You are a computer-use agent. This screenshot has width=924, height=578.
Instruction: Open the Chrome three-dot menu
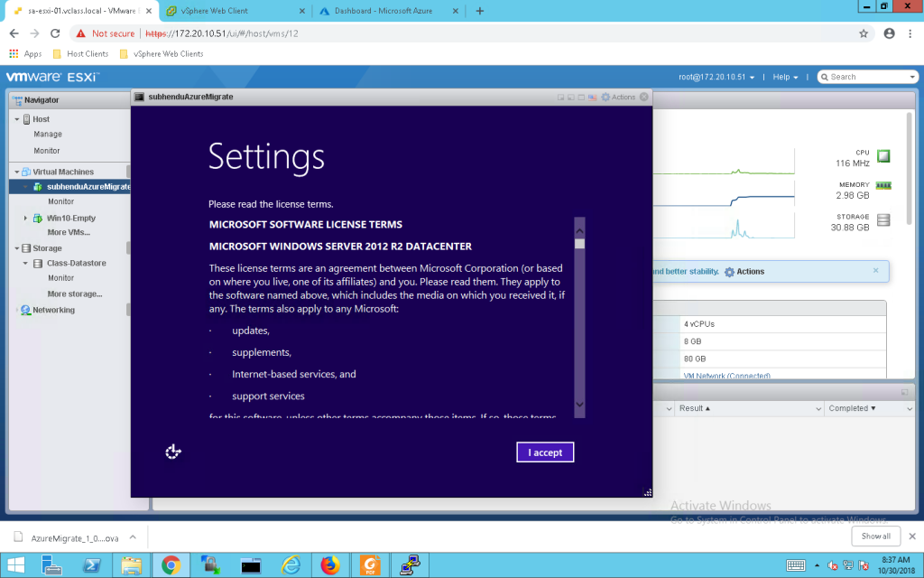[910, 33]
